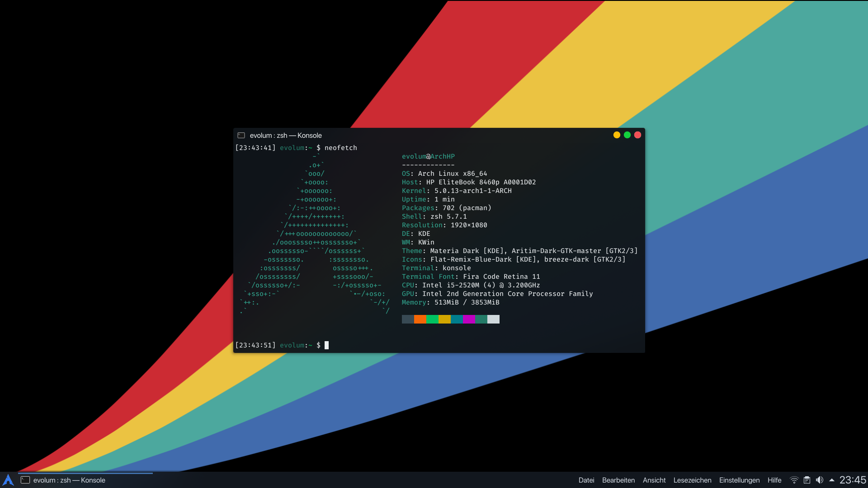The height and width of the screenshot is (488, 868).
Task: Click the 'neofetch' command text
Action: pyautogui.click(x=340, y=148)
